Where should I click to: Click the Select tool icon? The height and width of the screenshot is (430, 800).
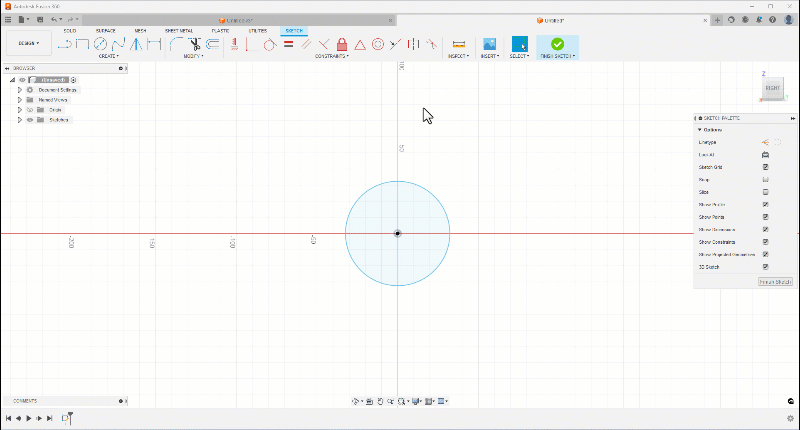pos(519,44)
